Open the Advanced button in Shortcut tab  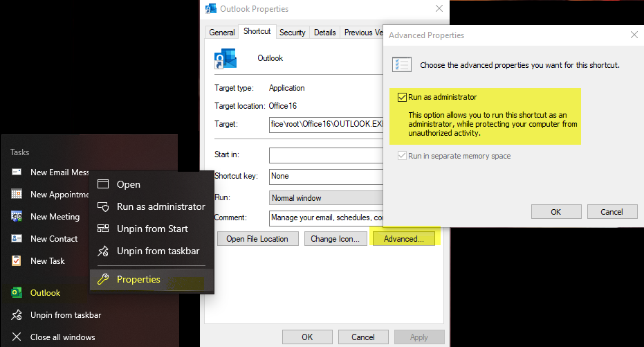tap(404, 239)
